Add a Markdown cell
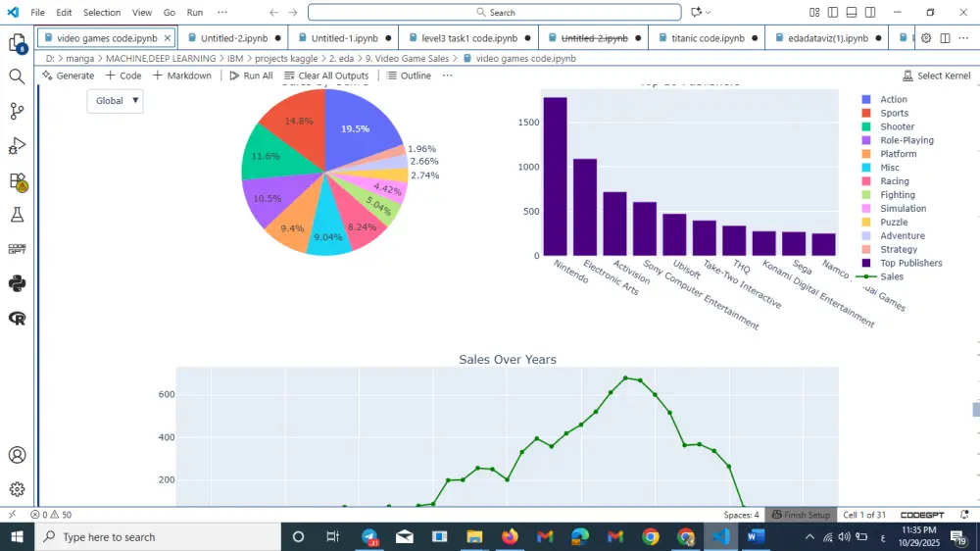Image resolution: width=980 pixels, height=551 pixels. (182, 75)
